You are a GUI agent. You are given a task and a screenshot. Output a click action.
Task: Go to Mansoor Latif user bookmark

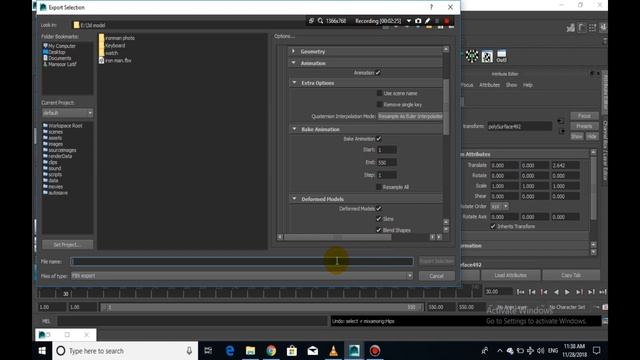pyautogui.click(x=60, y=64)
